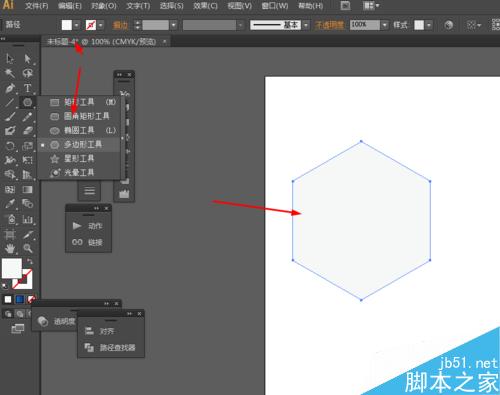Open the stroke color dropdown in control bar
The height and width of the screenshot is (395, 500).
(x=100, y=25)
